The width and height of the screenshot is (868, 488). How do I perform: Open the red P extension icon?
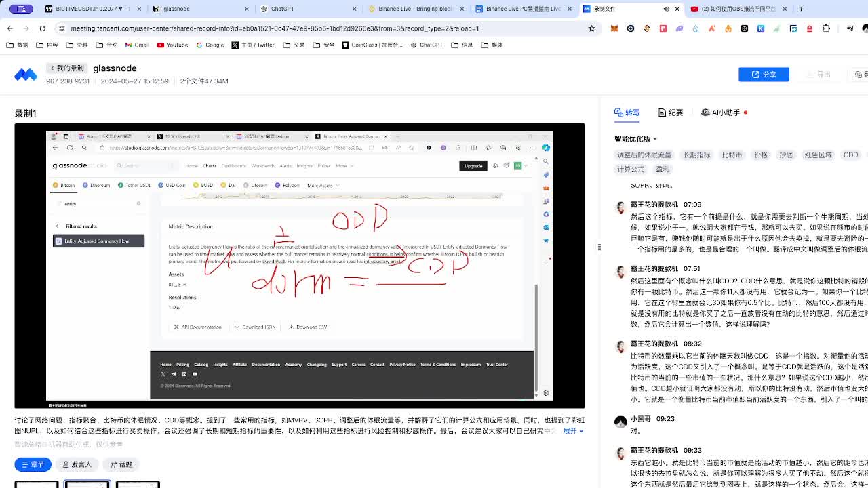[663, 28]
